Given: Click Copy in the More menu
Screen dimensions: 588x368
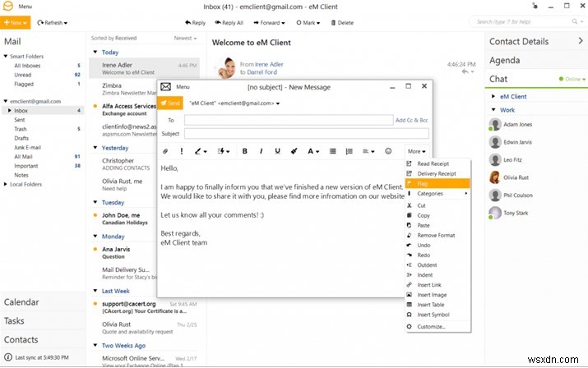Looking at the screenshot, I should [x=438, y=215].
